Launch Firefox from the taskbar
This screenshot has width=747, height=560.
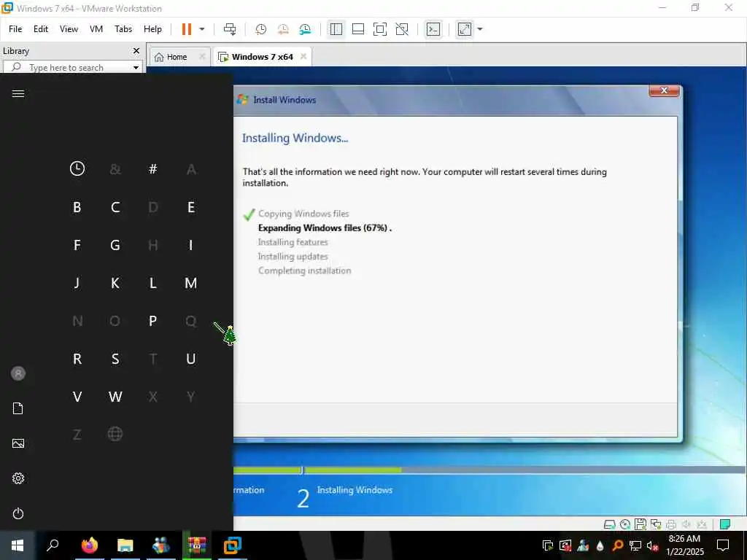click(89, 545)
